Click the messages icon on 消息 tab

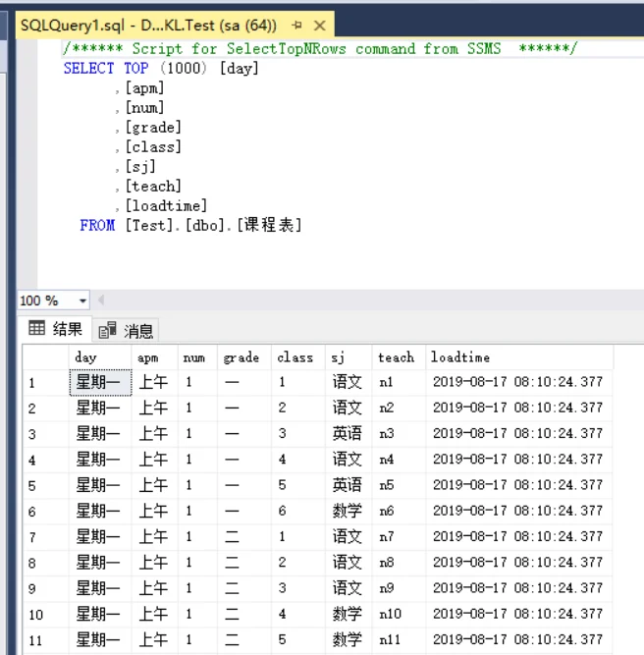pos(107,330)
